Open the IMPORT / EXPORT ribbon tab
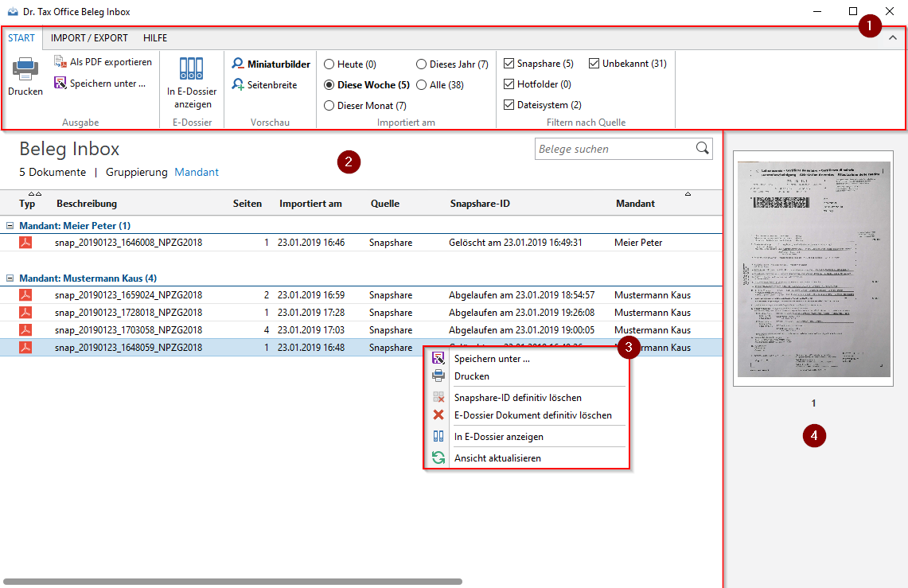This screenshot has width=908, height=588. 89,38
